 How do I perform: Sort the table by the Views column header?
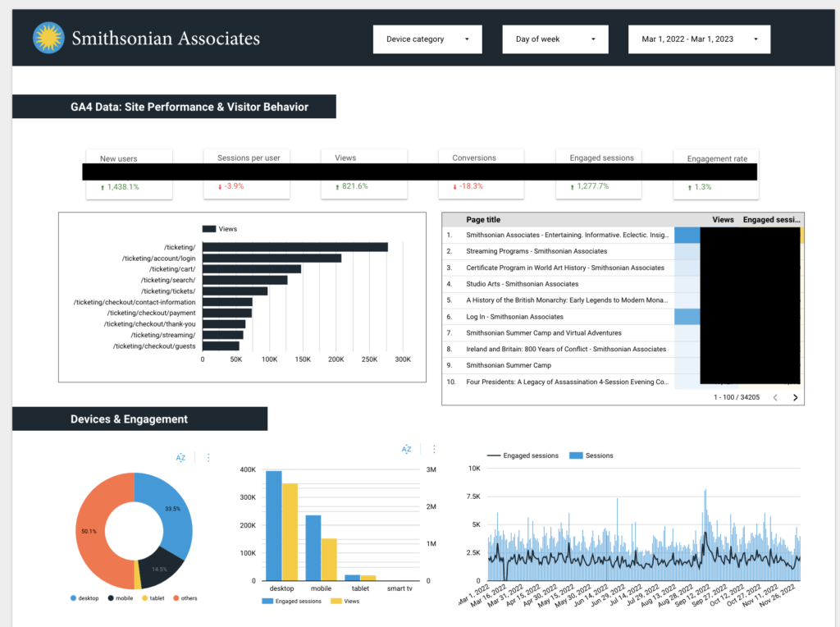(x=723, y=220)
